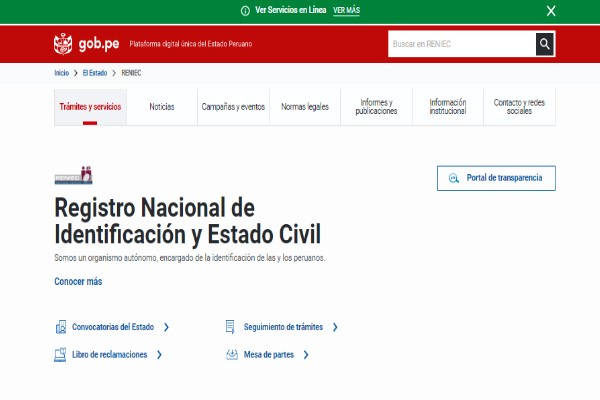Image resolution: width=600 pixels, height=400 pixels.
Task: Open Normas legales tab
Action: [305, 107]
